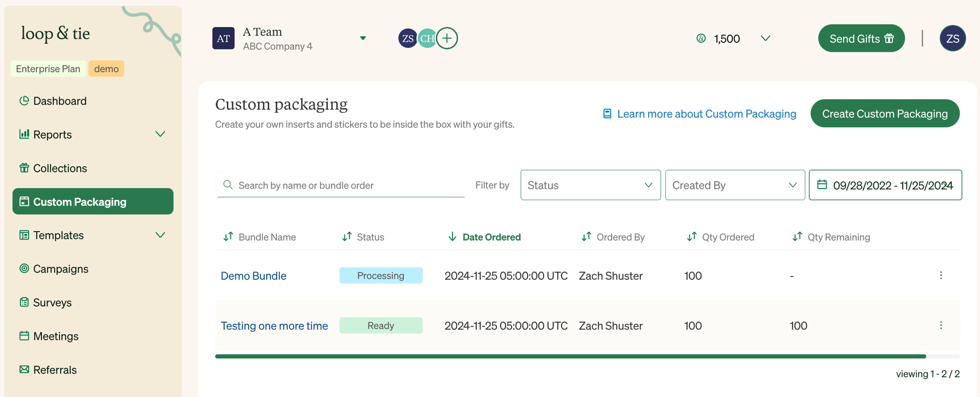Sort by Ordered By column
Viewport: 980px width, 397px height.
click(613, 236)
